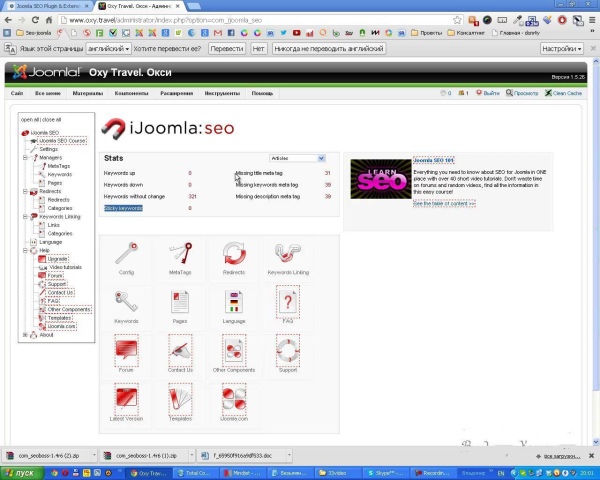Click the Перевести translate button
This screenshot has width=600, height=480.
tap(227, 48)
